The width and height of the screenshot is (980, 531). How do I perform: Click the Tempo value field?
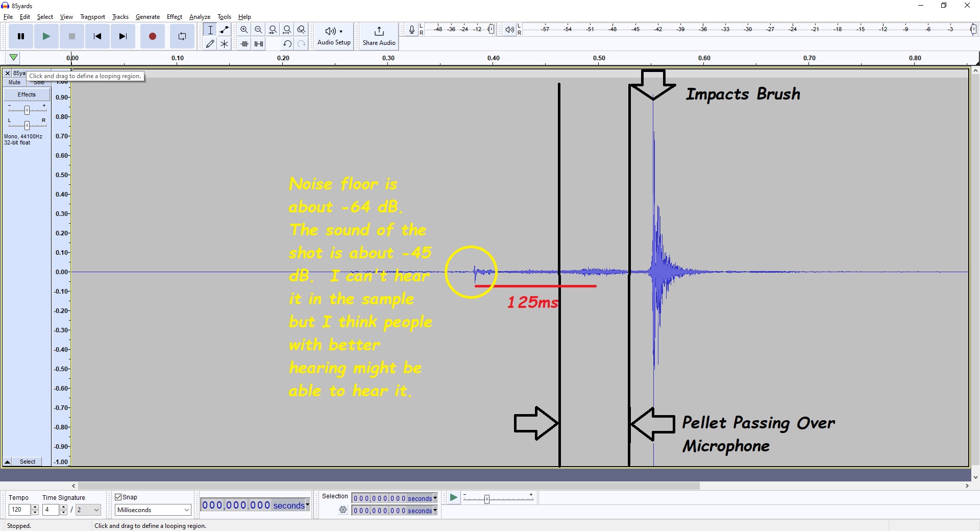tap(20, 510)
